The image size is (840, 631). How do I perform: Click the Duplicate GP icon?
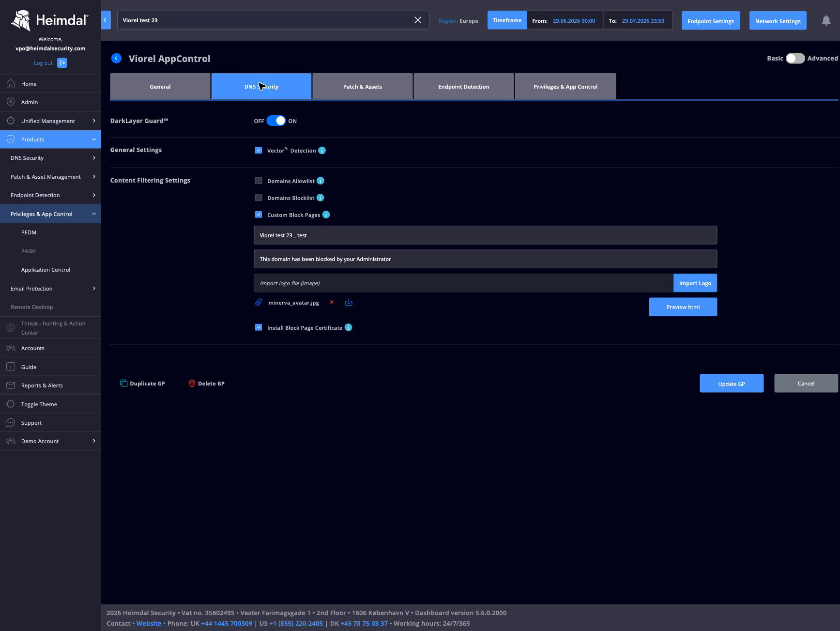[x=123, y=384]
